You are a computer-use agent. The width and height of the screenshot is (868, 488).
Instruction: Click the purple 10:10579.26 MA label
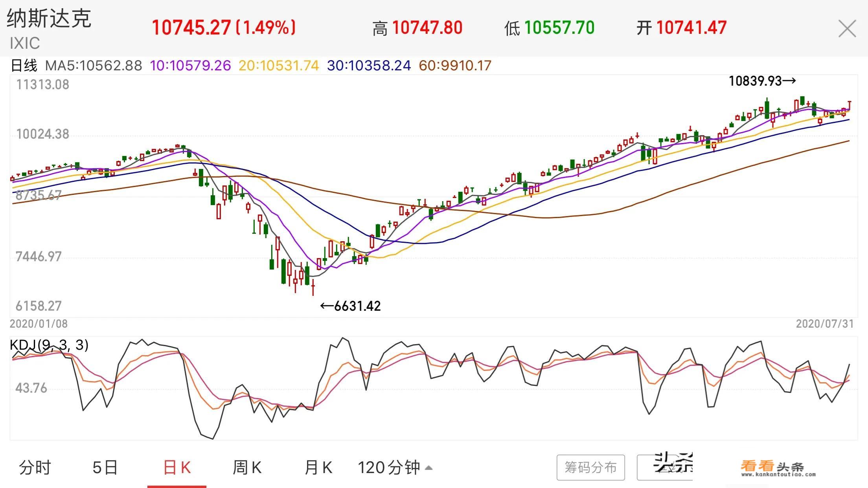click(190, 65)
